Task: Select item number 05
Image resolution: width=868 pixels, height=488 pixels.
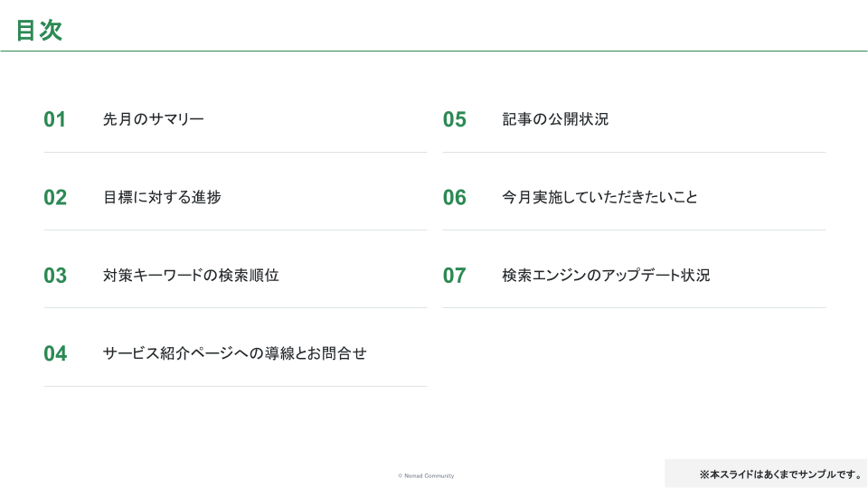Action: coord(455,119)
